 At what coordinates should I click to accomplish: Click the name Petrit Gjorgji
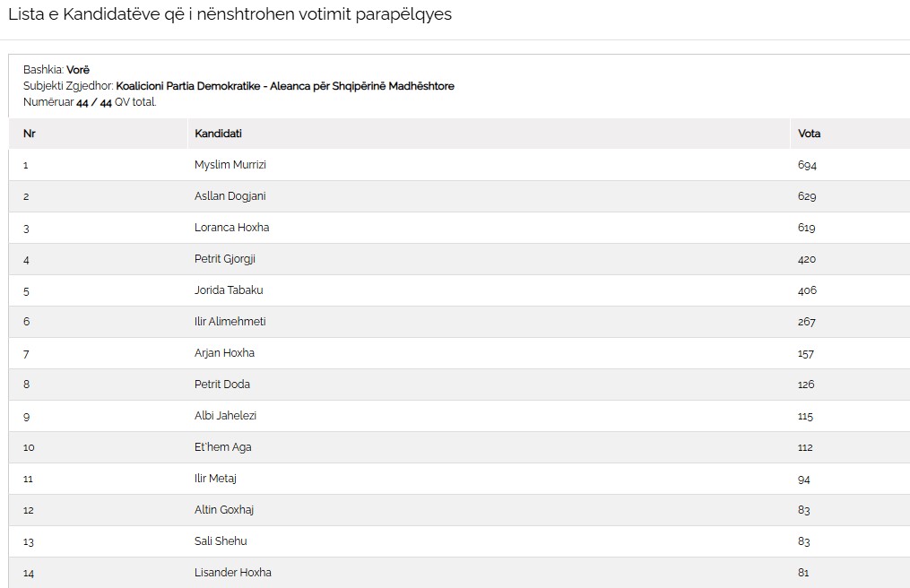[224, 259]
